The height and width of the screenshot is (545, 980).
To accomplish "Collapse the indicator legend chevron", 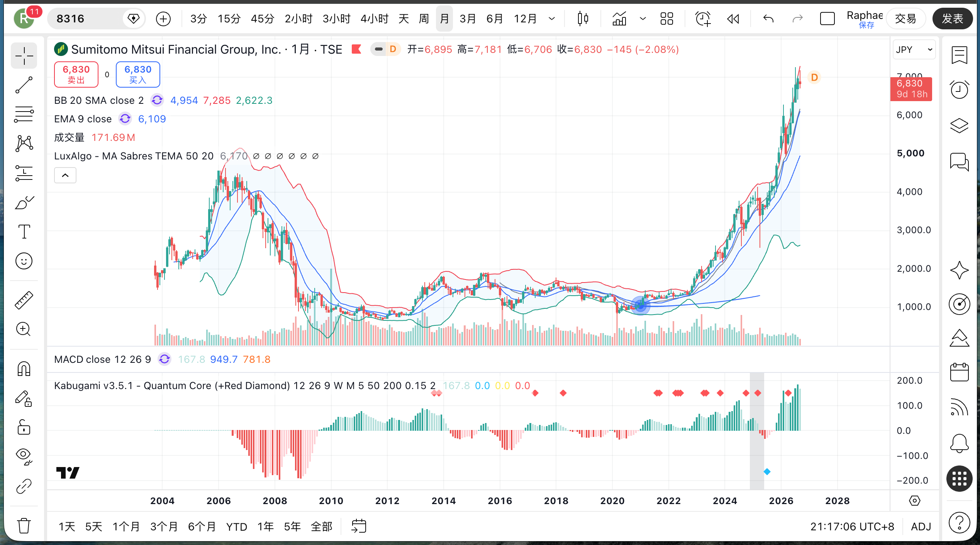I will 65,176.
